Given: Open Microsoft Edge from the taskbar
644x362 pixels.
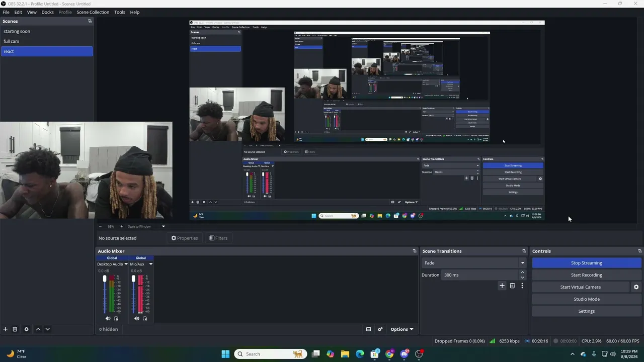Looking at the screenshot, I should (360, 354).
